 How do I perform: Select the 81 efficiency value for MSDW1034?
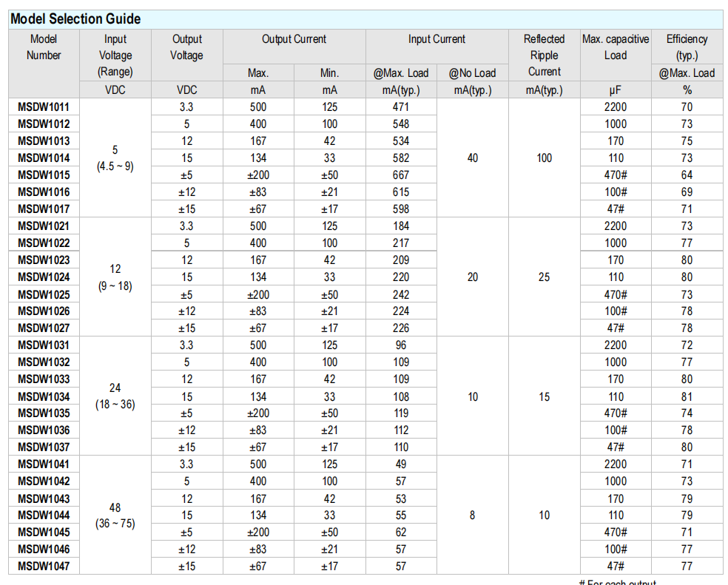point(687,396)
